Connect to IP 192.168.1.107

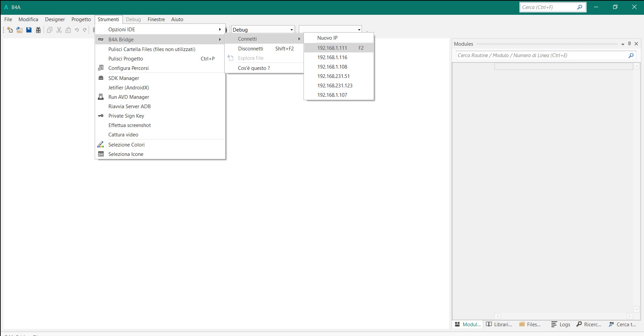[x=339, y=95]
